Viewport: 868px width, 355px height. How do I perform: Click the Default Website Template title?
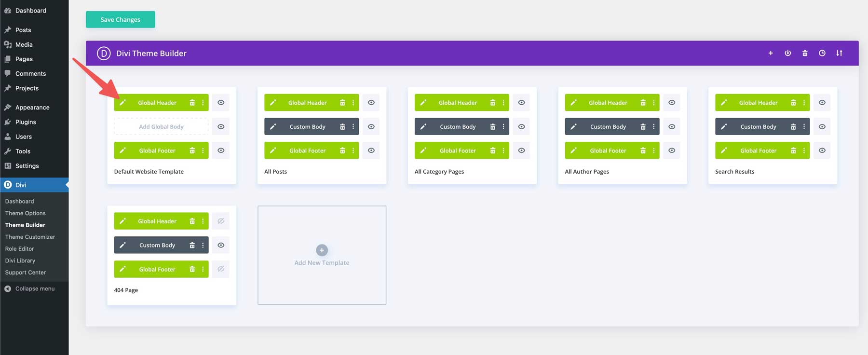[x=149, y=172]
